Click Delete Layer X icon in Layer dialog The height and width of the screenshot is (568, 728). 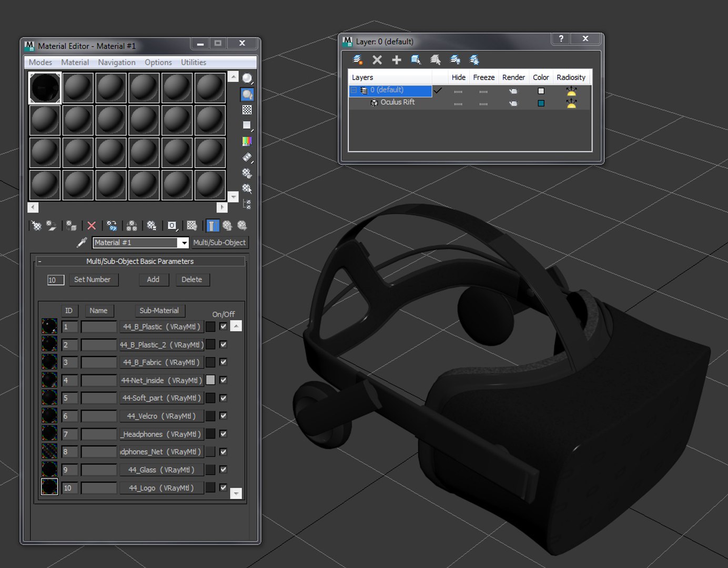[x=377, y=60]
